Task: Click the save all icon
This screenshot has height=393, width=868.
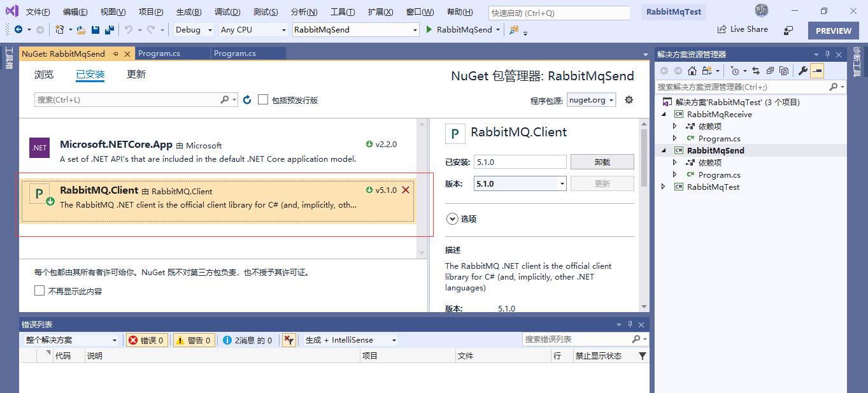Action: pyautogui.click(x=110, y=29)
